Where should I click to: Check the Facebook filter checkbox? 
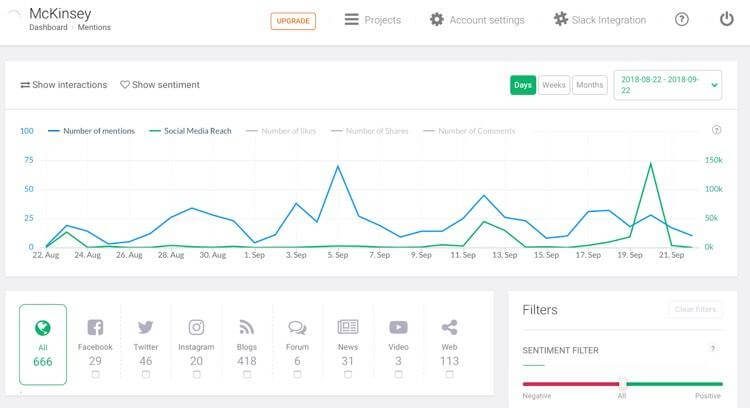coord(95,375)
